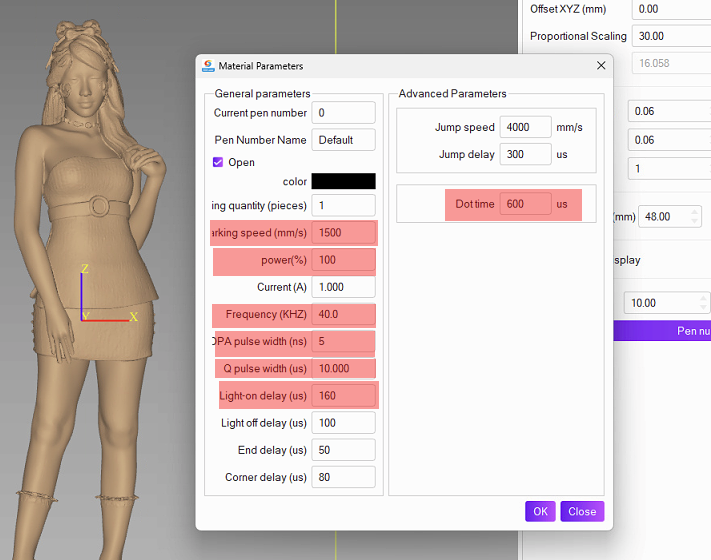Select the purple Pen number header
The image size is (711, 560).
(662, 331)
